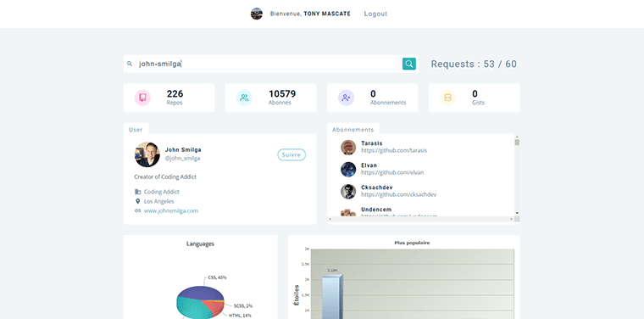Open https://github.com/tarasis link
The image size is (644, 319).
point(394,150)
